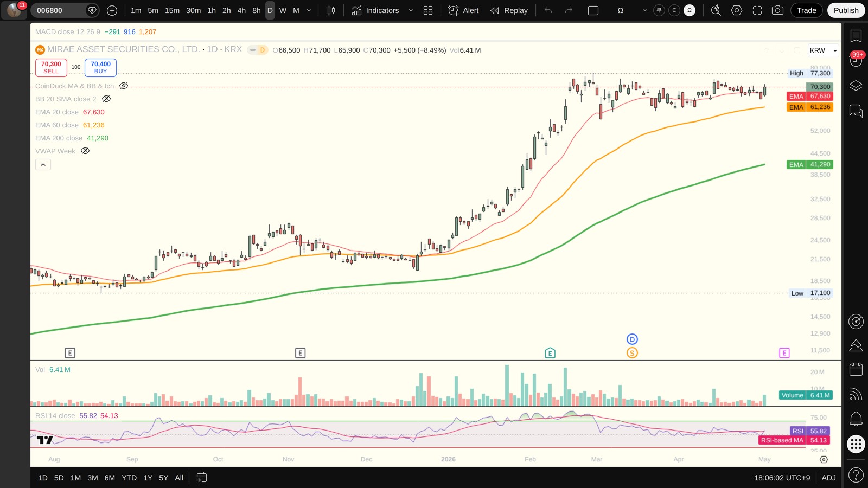Select the 5m timeframe
Screen dimensions: 868x488
153,10
